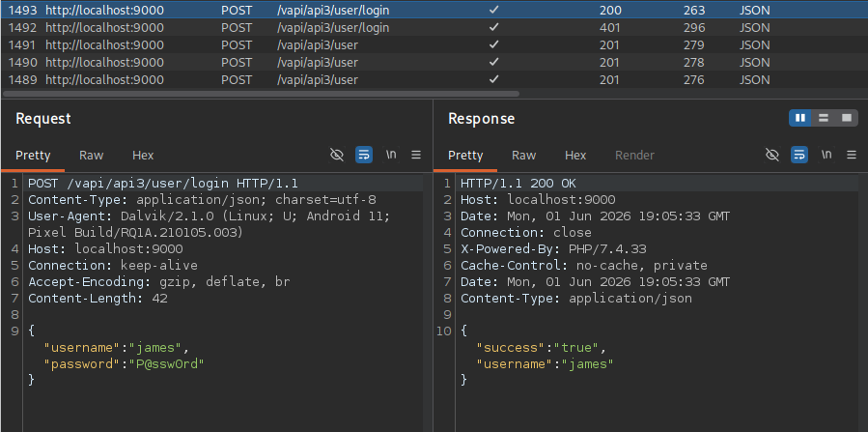Click POST request line in Request editor
The width and height of the screenshot is (868, 432).
click(x=163, y=183)
